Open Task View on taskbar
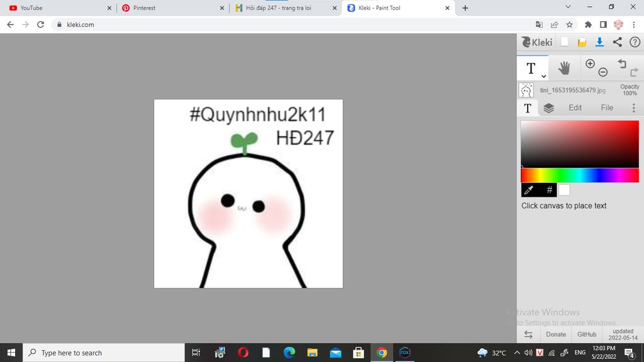 [196, 353]
